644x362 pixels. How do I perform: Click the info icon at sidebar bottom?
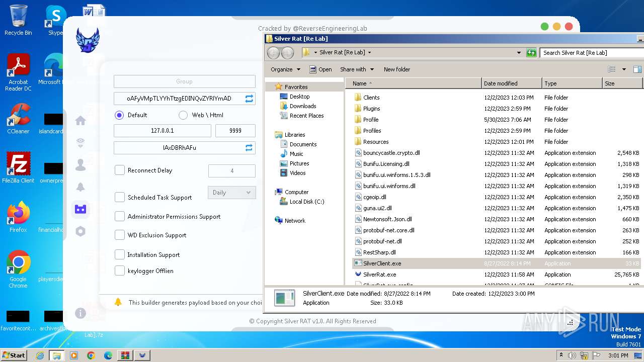80,313
